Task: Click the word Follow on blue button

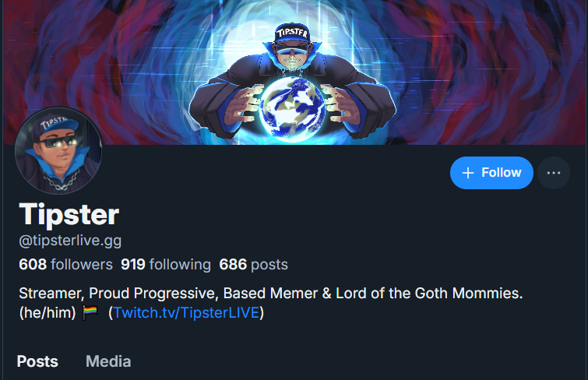Action: point(502,173)
